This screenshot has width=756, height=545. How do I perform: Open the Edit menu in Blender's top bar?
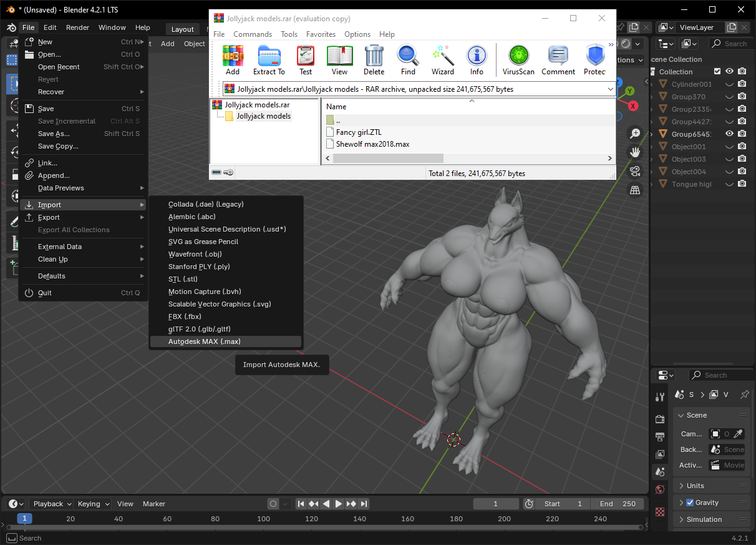tap(50, 27)
